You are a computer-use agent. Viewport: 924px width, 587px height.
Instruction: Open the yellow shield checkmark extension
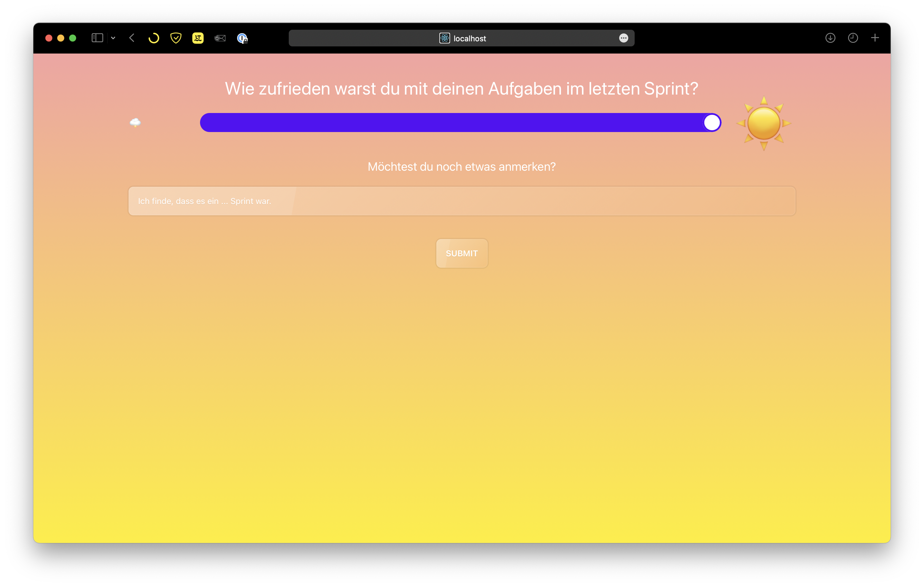176,38
